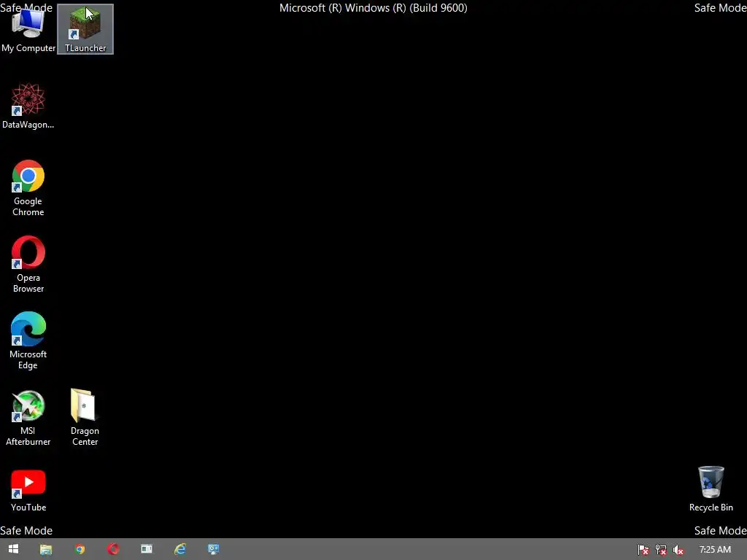747x560 pixels.
Task: Select the Opera Browser desktop shortcut
Action: click(28, 264)
